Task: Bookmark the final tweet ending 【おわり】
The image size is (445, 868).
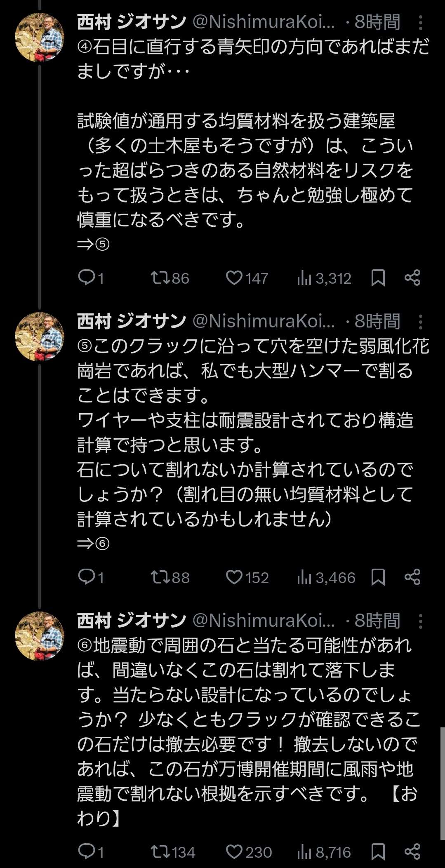Action: pyautogui.click(x=378, y=852)
